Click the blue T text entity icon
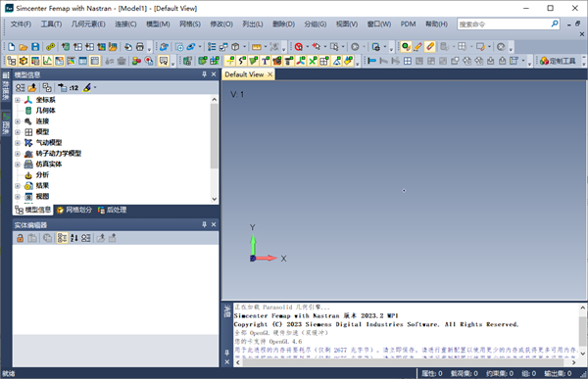Screen dimensions: 588x379 click(266, 61)
